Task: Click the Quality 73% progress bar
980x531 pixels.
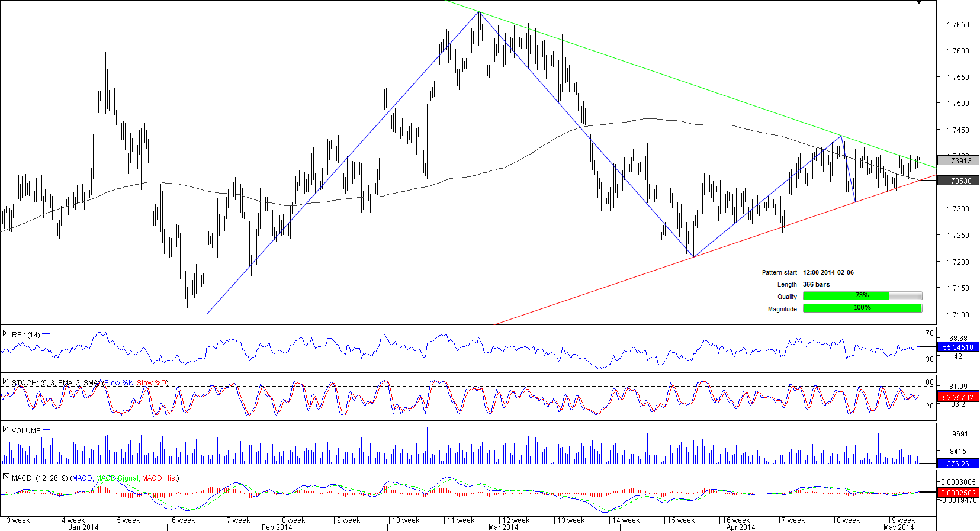Action: (862, 296)
